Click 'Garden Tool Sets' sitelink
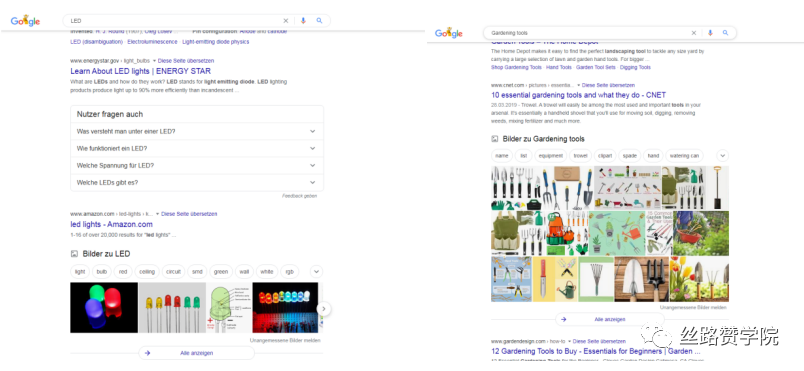Image resolution: width=804 pixels, height=371 pixels. pyautogui.click(x=596, y=67)
